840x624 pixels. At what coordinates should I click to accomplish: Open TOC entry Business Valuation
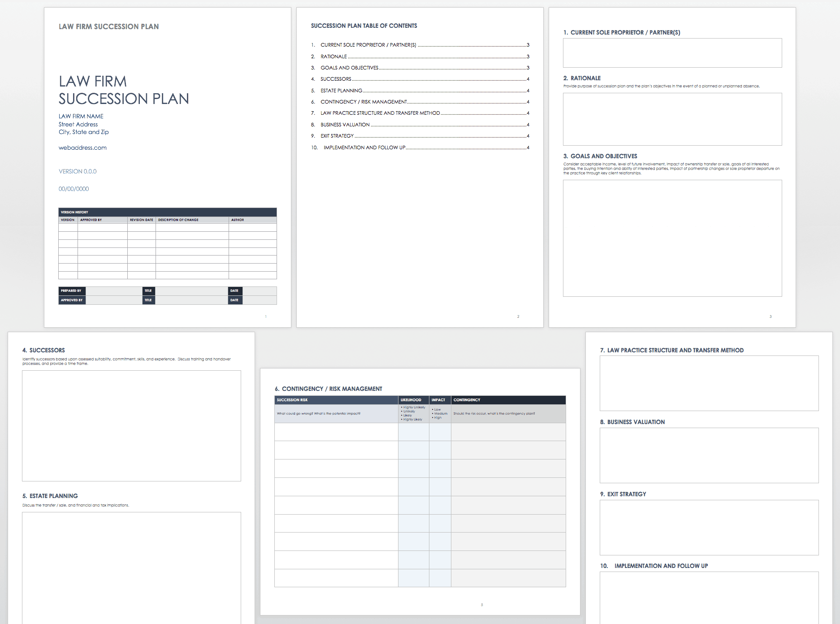coord(420,125)
